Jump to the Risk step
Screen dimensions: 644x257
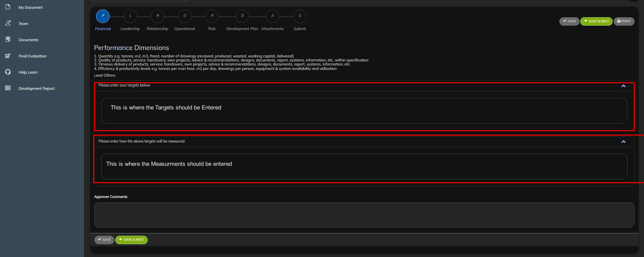[212, 16]
